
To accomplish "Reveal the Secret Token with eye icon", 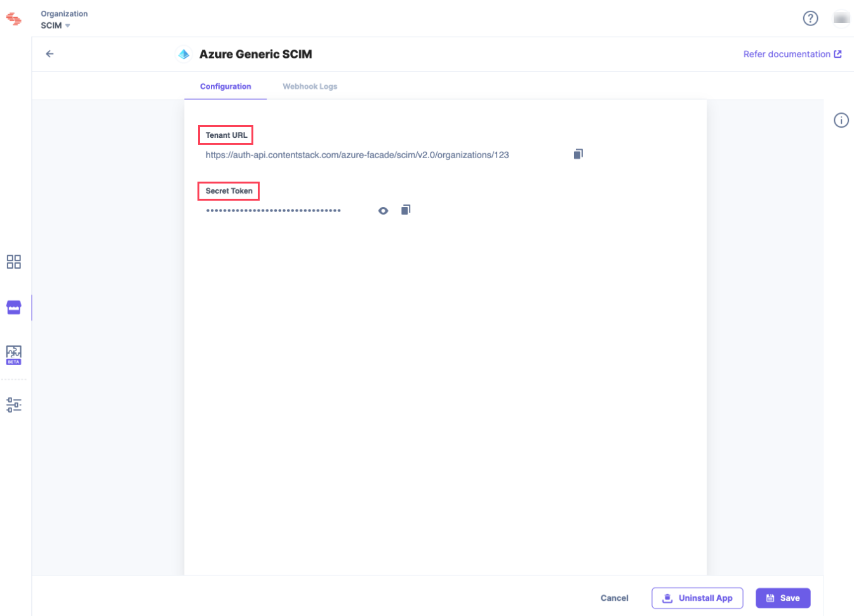I will 383,211.
